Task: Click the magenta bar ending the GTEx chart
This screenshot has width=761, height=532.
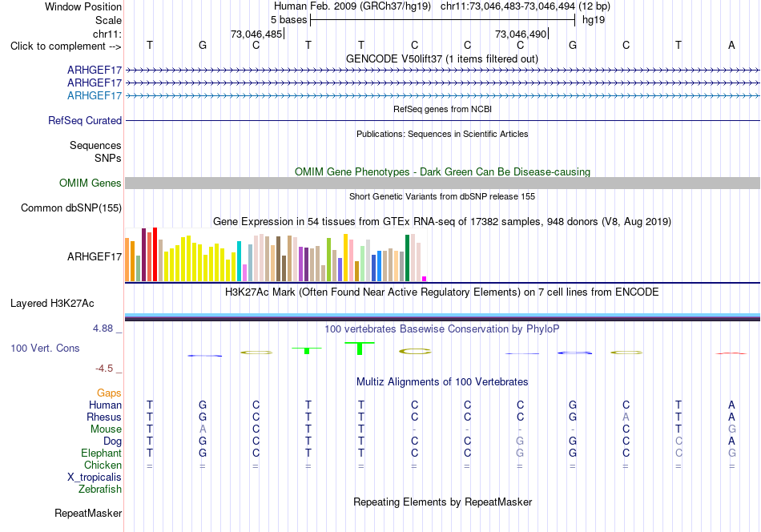Action: 425,279
